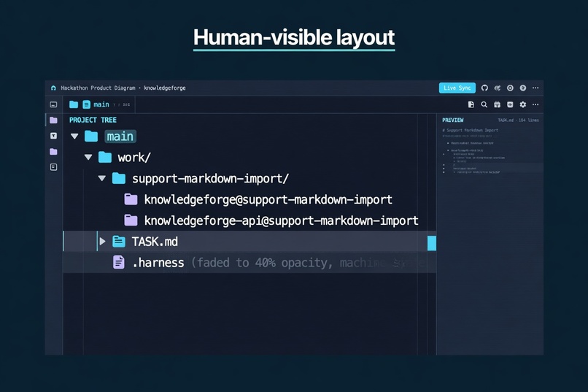Click the new file document icon in toolbar
Viewport: 588px width, 392px height.
[x=471, y=104]
